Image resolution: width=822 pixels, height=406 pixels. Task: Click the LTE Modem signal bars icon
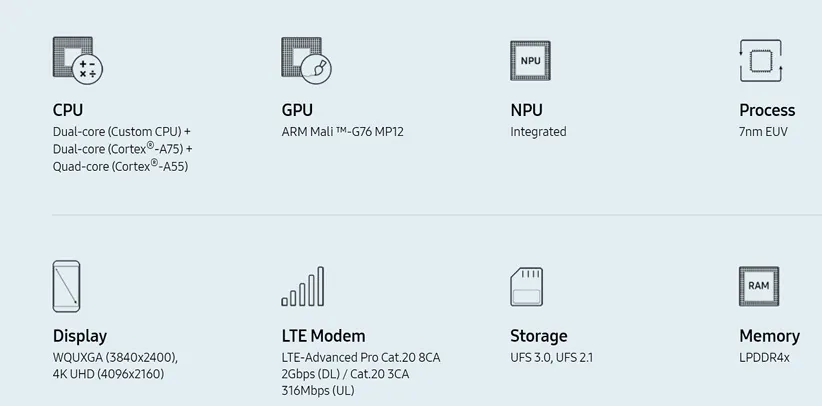pyautogui.click(x=303, y=286)
